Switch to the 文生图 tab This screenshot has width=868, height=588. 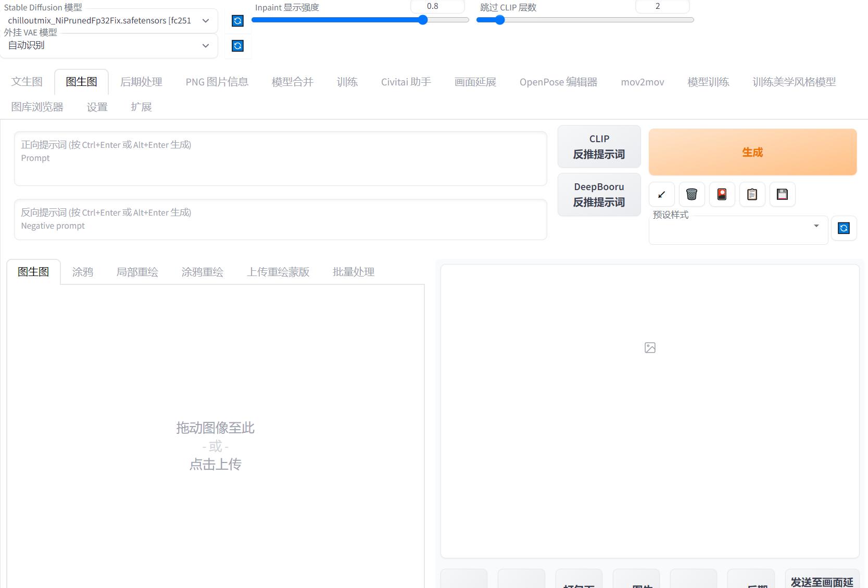(27, 82)
